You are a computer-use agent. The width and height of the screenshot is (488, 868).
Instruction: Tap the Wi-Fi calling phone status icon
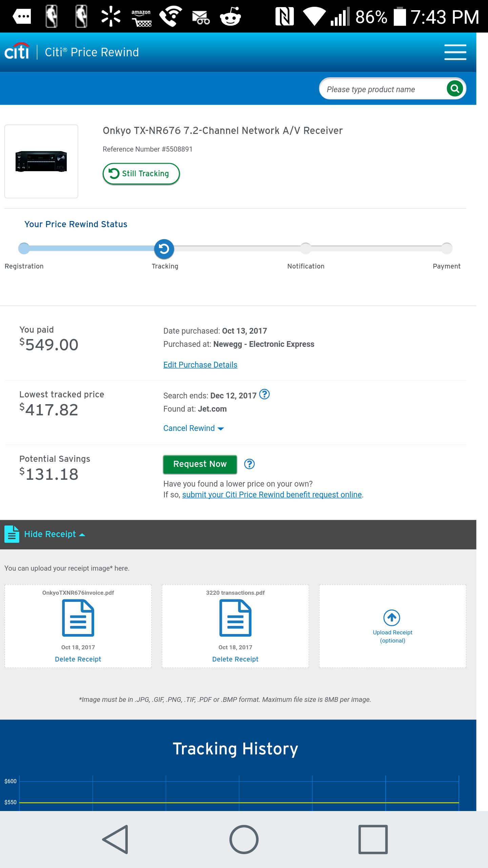pyautogui.click(x=171, y=16)
